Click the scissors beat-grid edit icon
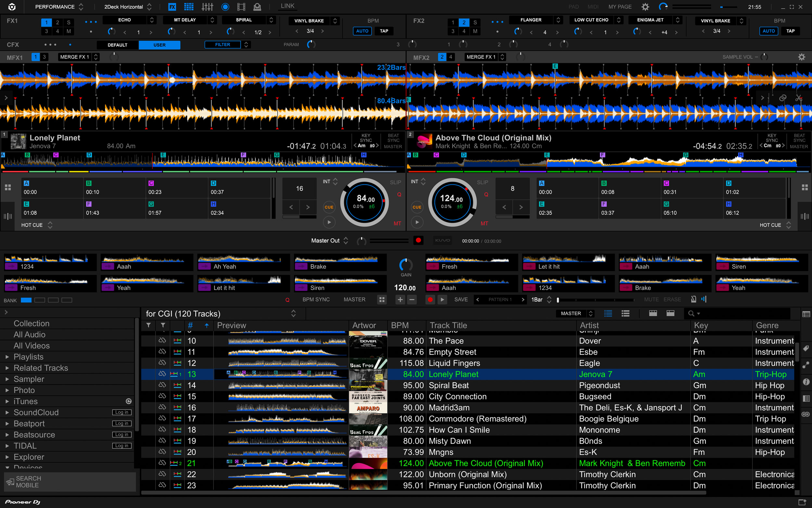The image size is (812, 508). tap(799, 98)
